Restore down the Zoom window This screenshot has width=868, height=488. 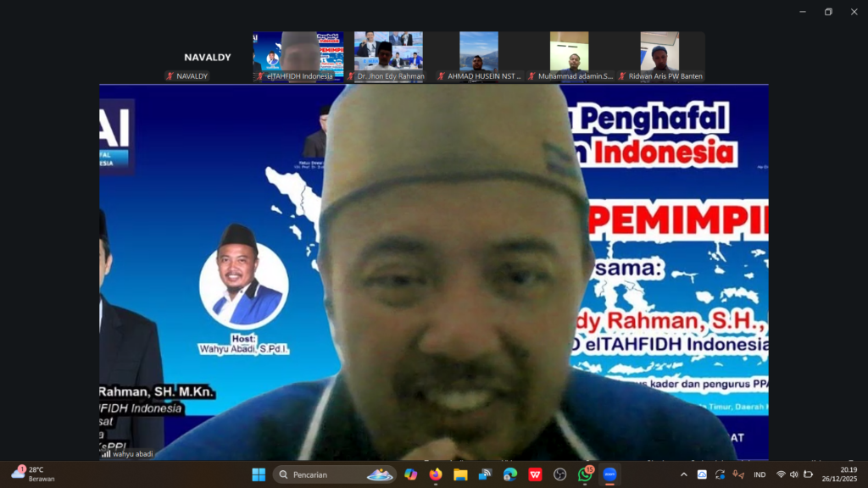pyautogui.click(x=828, y=12)
